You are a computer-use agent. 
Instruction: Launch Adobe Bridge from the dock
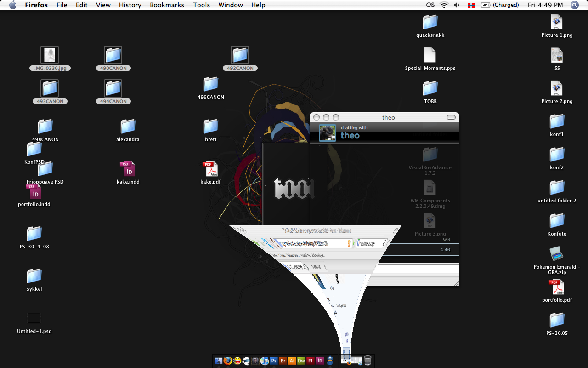(283, 361)
